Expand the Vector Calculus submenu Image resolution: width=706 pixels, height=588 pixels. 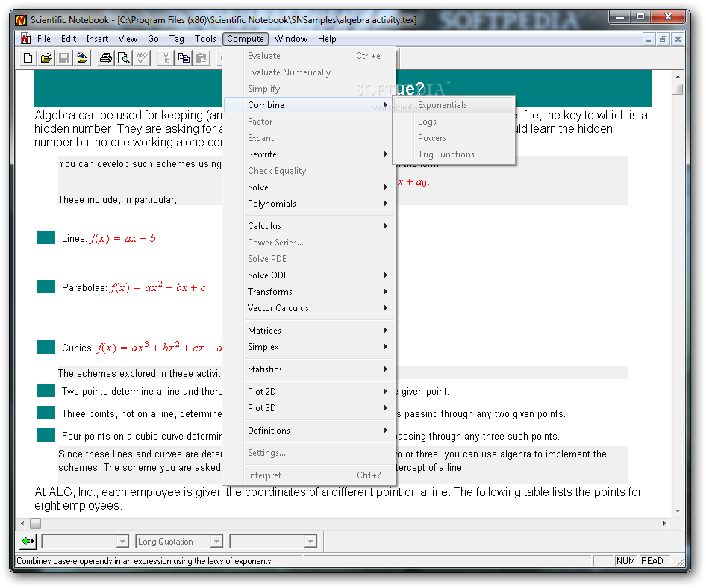[310, 308]
